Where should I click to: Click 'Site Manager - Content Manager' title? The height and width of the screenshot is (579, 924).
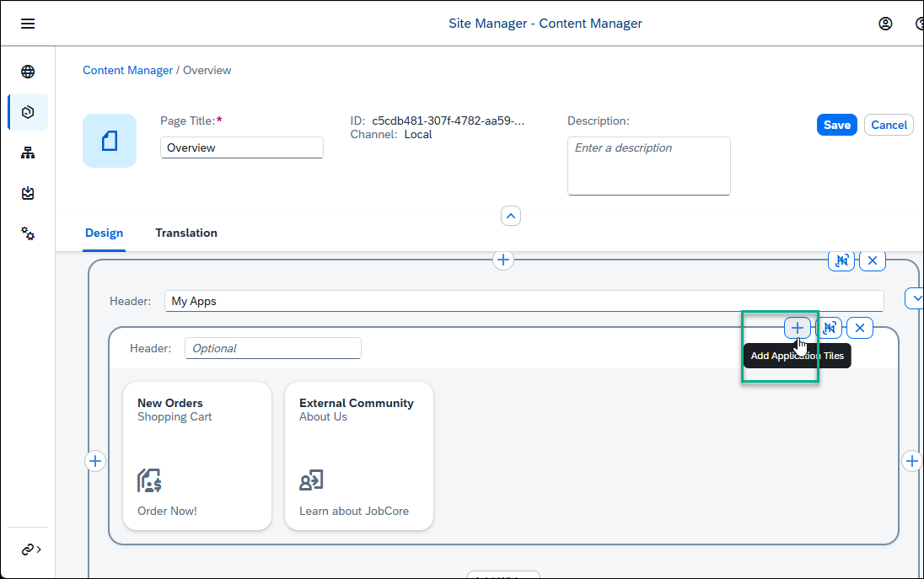point(545,24)
